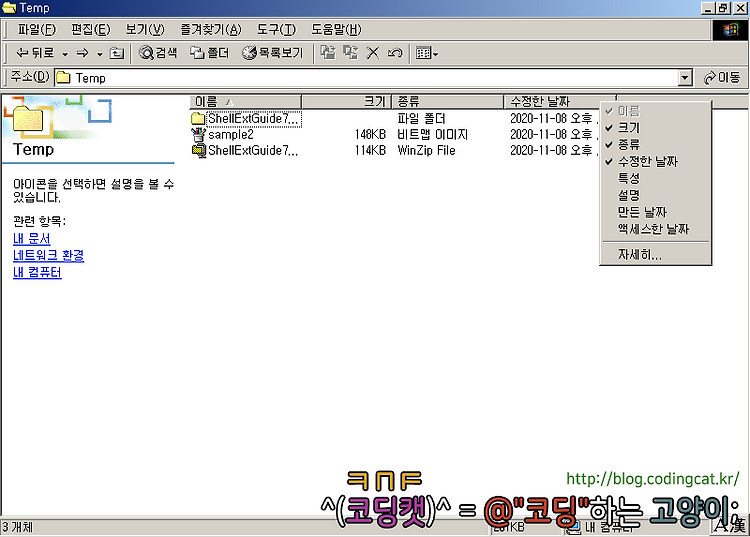Toggle the 크기 column in context menu
This screenshot has width=750, height=537.
click(655, 128)
